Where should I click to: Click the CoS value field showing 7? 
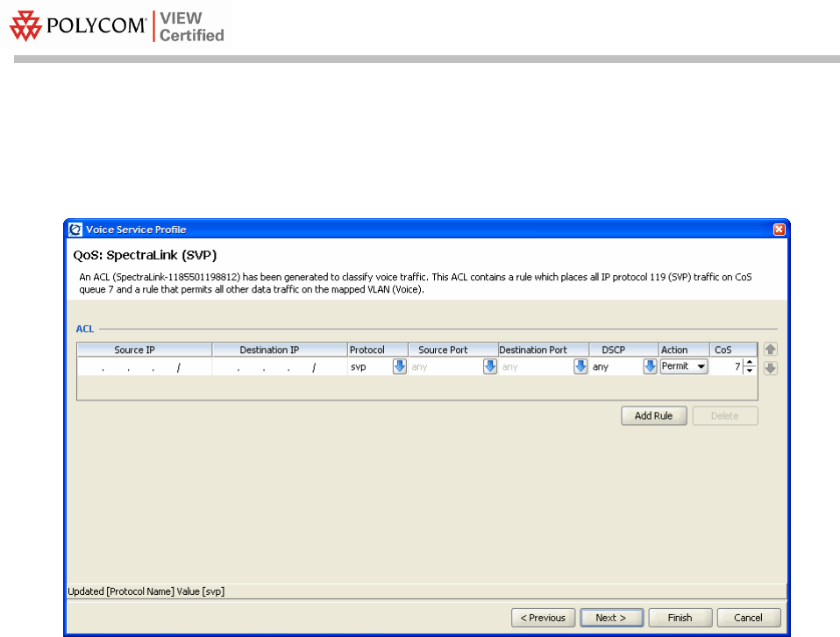727,366
